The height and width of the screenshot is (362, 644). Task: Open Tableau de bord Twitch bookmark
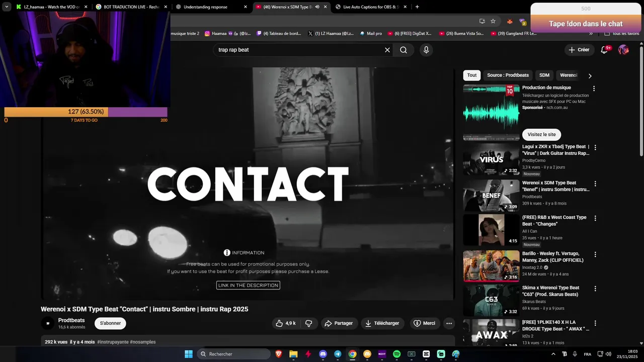click(278, 34)
